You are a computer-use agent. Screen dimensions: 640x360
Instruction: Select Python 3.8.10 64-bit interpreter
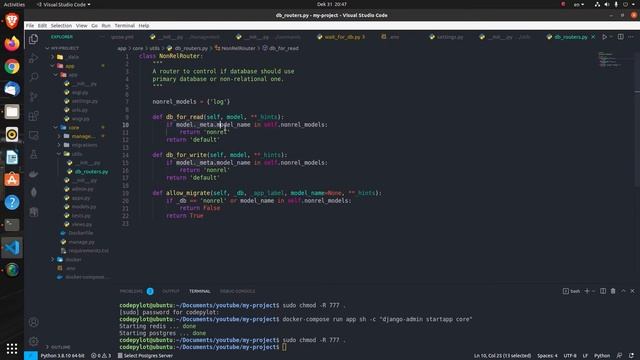coord(62,356)
